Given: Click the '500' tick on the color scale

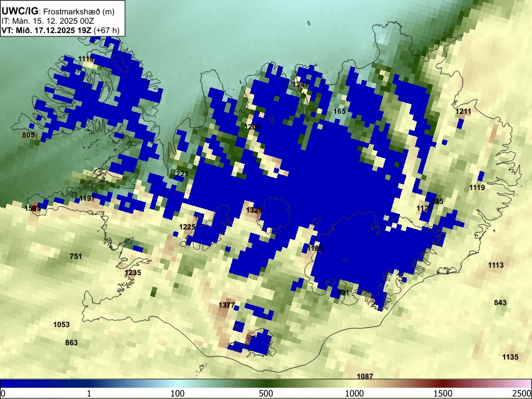Looking at the screenshot, I should 265,393.
